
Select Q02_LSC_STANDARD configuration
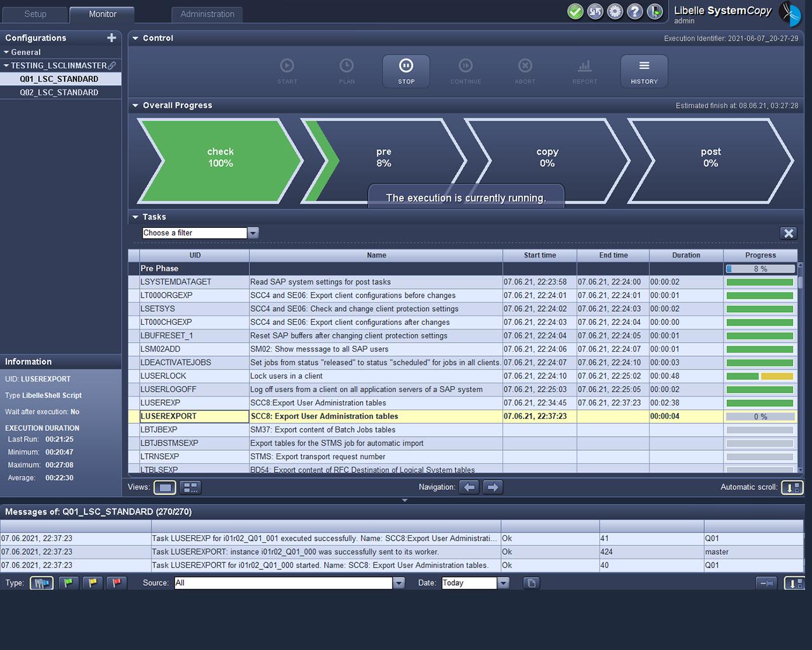tap(59, 92)
